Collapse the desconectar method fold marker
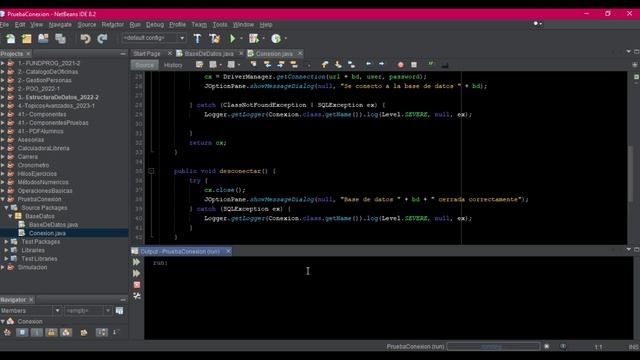Screen dimensions: 640x360 pyautogui.click(x=151, y=171)
